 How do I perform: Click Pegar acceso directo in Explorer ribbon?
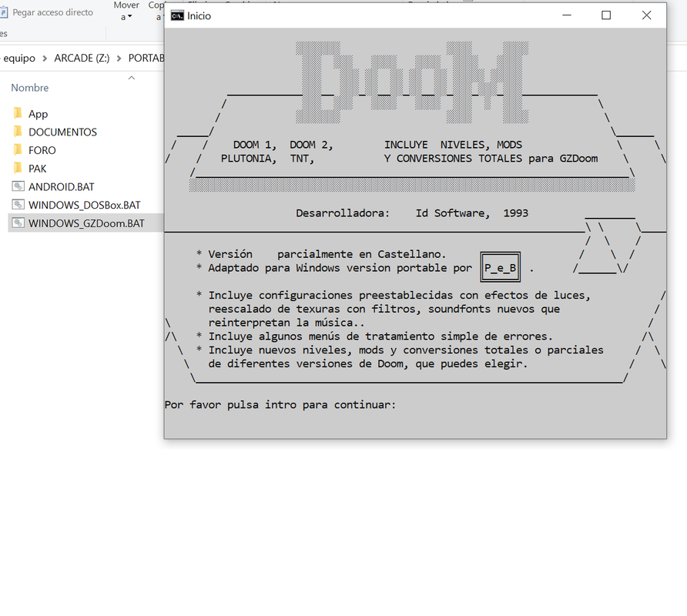(52, 12)
